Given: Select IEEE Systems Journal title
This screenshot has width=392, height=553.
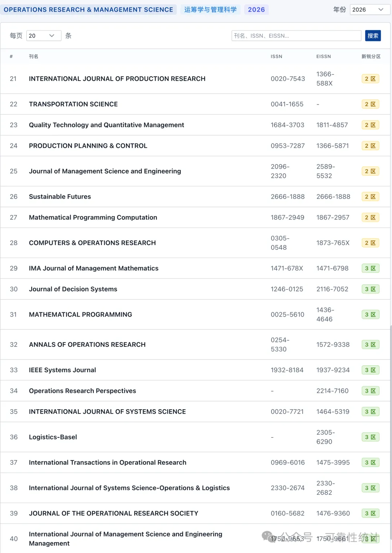Looking at the screenshot, I should tap(62, 370).
